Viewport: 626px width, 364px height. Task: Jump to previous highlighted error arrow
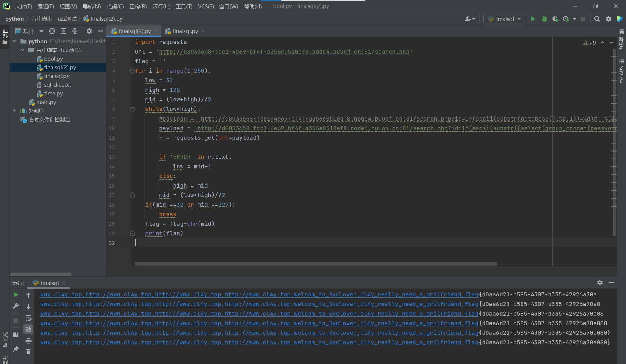(603, 43)
